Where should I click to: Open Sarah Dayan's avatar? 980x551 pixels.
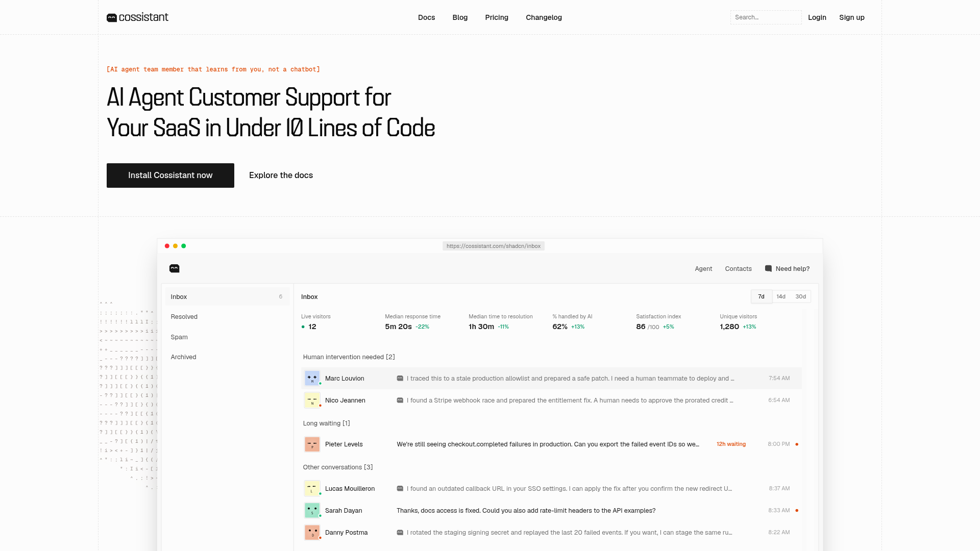coord(312,510)
